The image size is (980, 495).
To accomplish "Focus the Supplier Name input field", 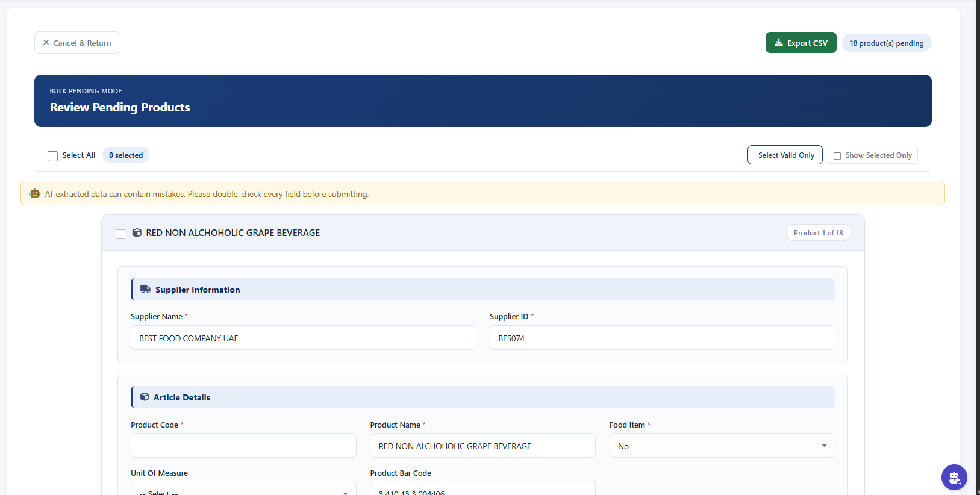I will pyautogui.click(x=304, y=338).
